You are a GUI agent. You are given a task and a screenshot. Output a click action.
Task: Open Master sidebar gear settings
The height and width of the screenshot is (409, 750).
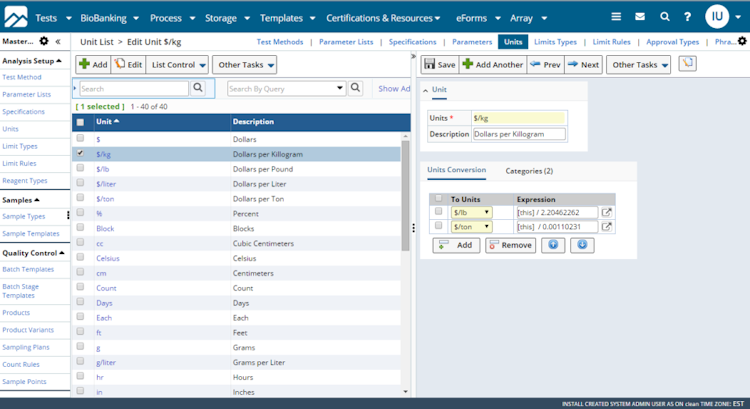point(44,41)
